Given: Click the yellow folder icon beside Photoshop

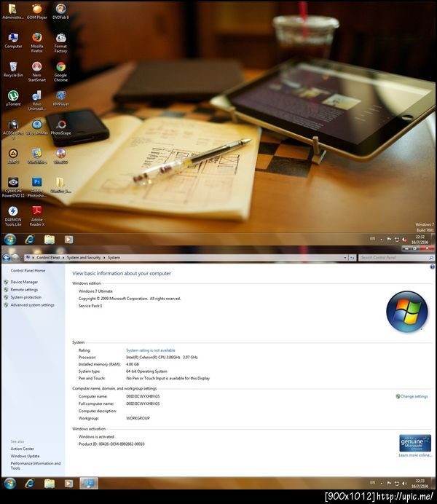Looking at the screenshot, I should coord(60,185).
